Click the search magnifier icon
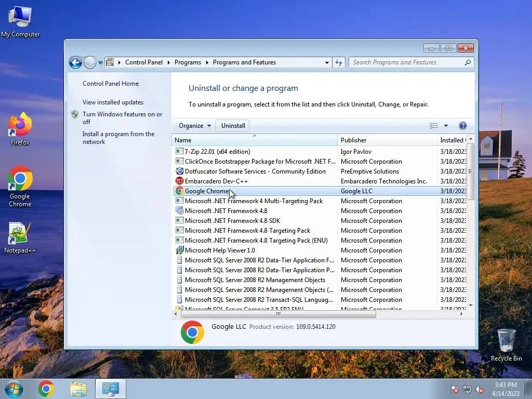Viewport: 532px width, 399px height. click(468, 62)
